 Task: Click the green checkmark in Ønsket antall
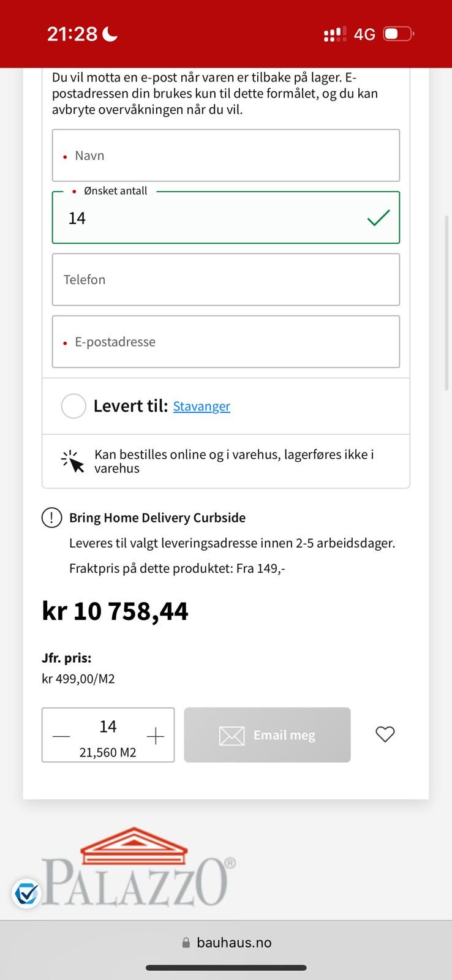[379, 217]
